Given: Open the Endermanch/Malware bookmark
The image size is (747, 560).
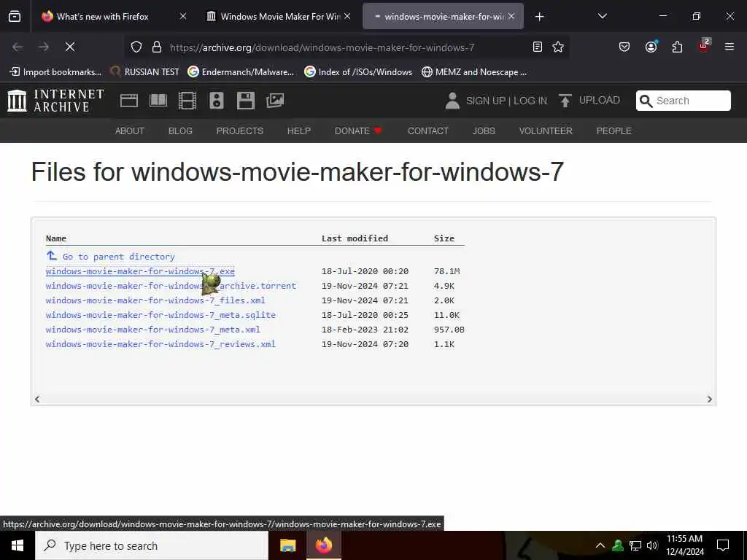Looking at the screenshot, I should click(x=241, y=72).
